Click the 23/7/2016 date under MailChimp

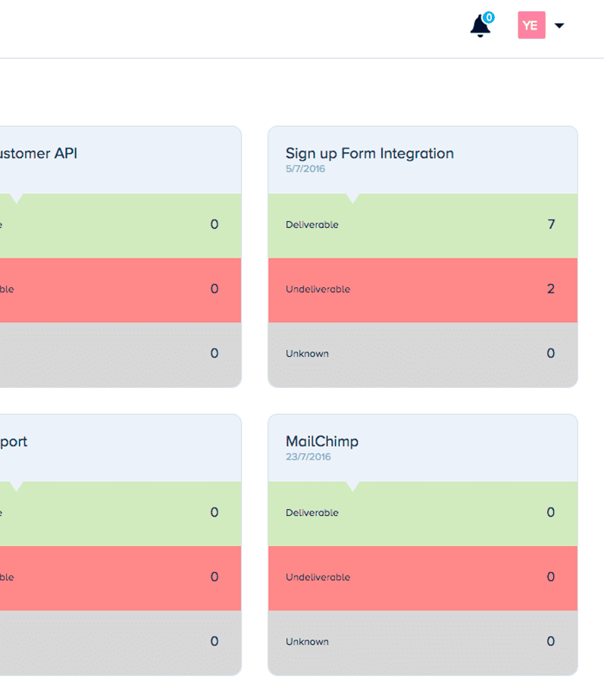point(308,457)
